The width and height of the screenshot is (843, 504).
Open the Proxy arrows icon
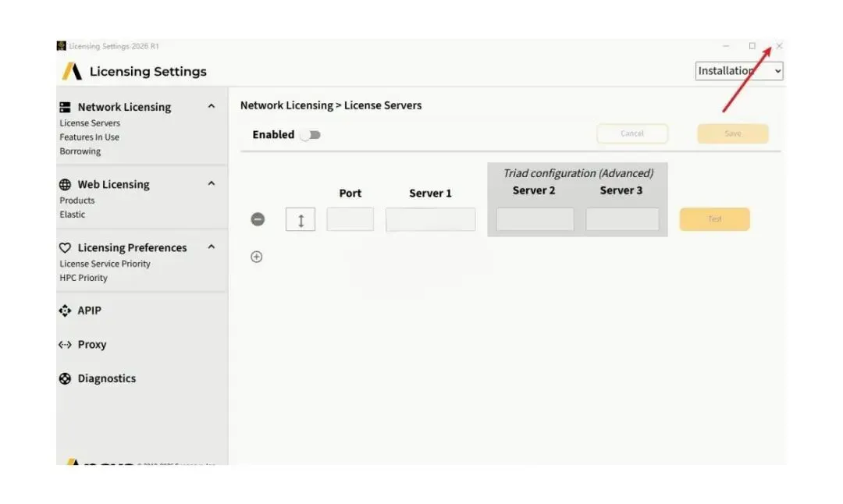point(65,344)
